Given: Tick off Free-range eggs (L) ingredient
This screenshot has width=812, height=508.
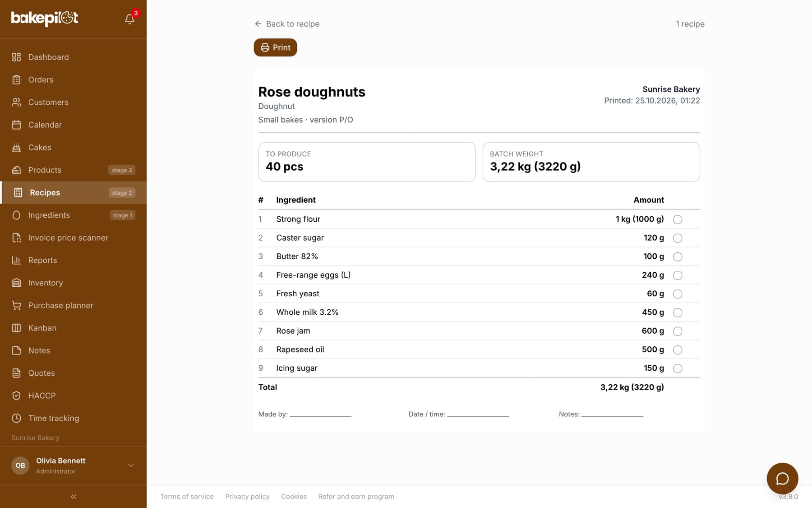Looking at the screenshot, I should [x=678, y=275].
